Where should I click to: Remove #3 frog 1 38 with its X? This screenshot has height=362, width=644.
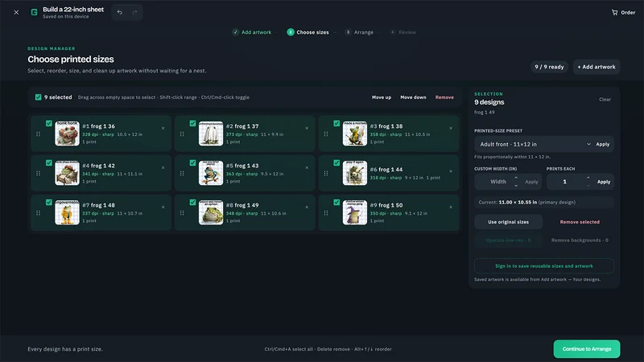pos(451,128)
